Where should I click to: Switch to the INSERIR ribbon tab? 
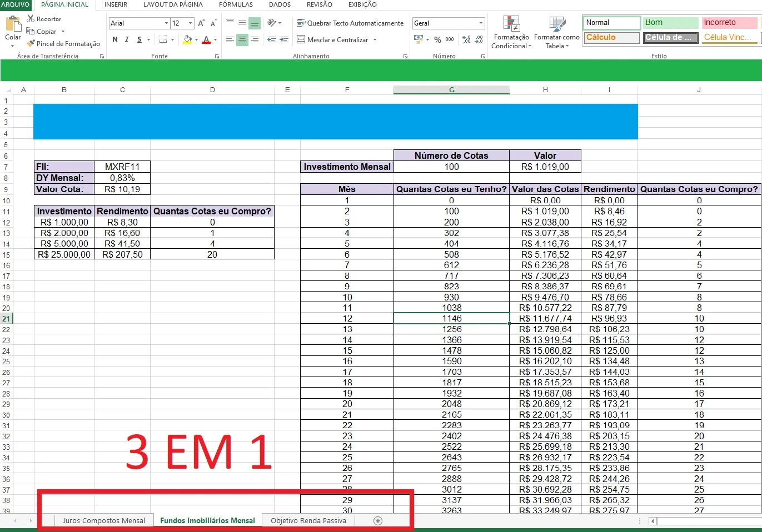tap(116, 4)
